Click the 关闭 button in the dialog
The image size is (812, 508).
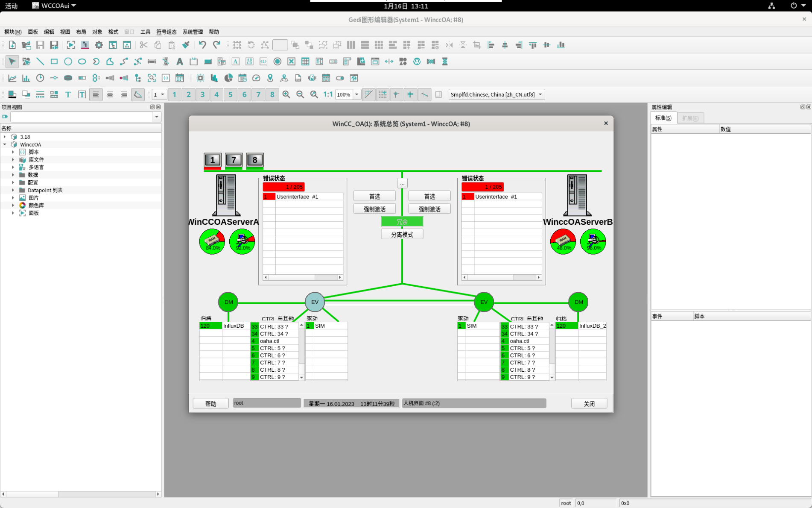pyautogui.click(x=589, y=403)
